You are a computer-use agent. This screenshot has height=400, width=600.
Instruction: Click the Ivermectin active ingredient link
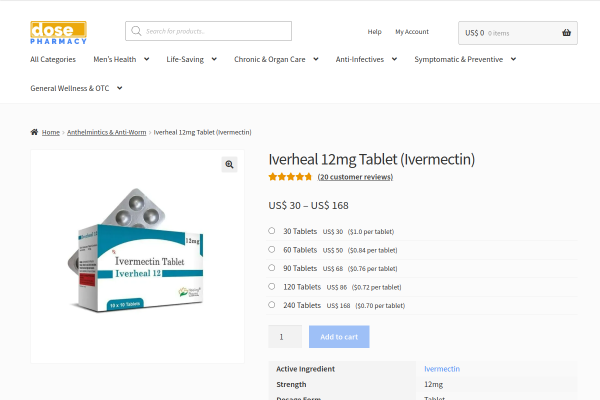[x=441, y=369]
